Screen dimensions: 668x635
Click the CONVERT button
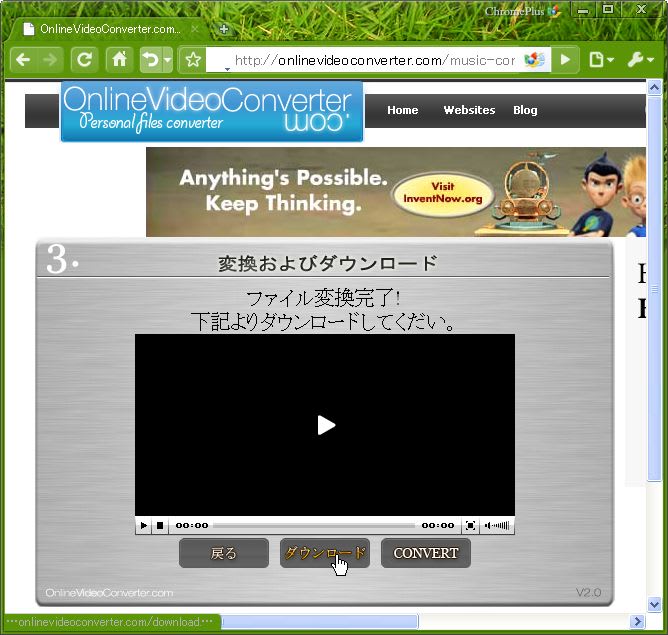click(425, 553)
